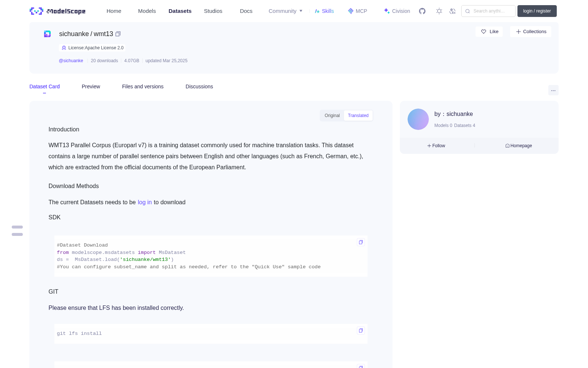Click the 'sichuanke / wmt13' title text
Screen dimensions: 588x368
coord(86,34)
